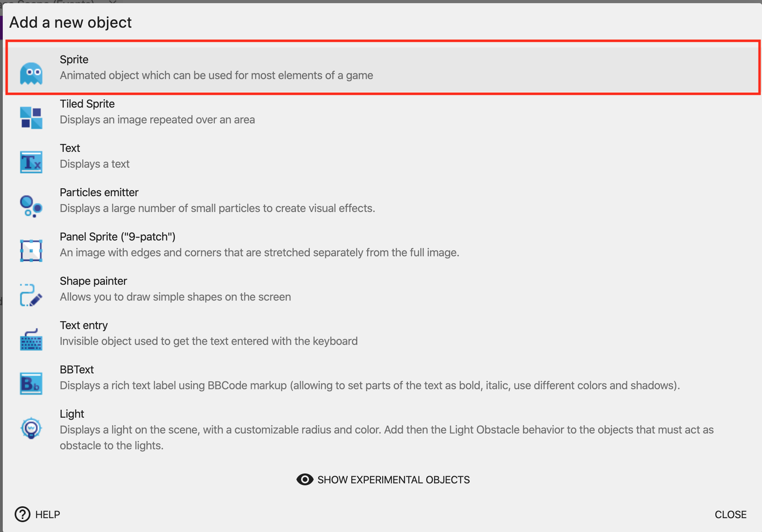Choose Tiled Sprite from the list
Viewport: 762px width, 532px height.
(87, 104)
